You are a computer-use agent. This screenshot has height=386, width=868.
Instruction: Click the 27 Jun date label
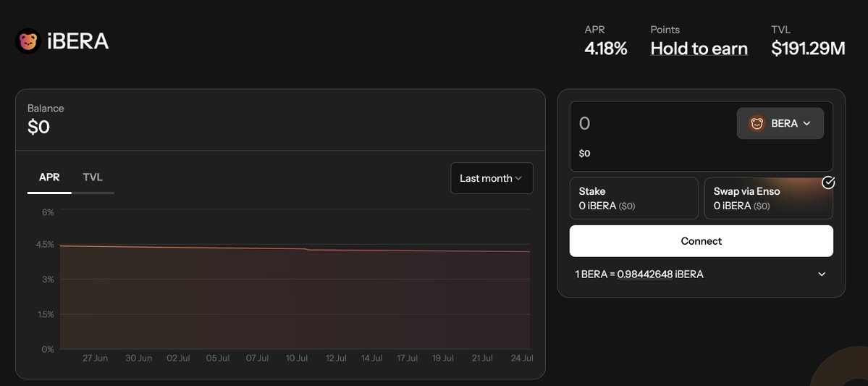[x=96, y=358]
